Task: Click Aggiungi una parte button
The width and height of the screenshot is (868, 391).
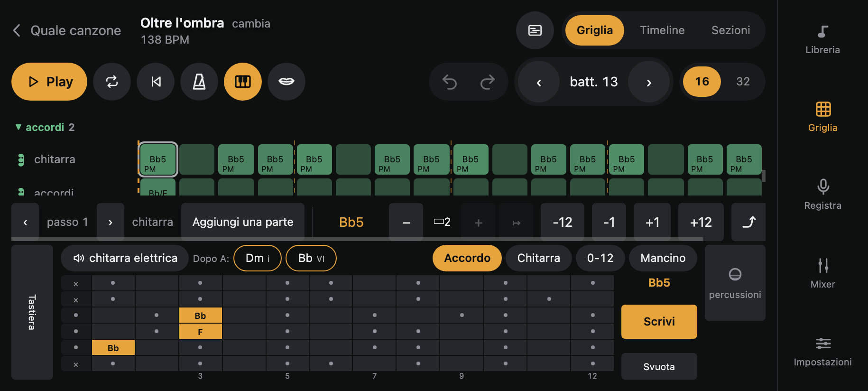Action: [243, 222]
